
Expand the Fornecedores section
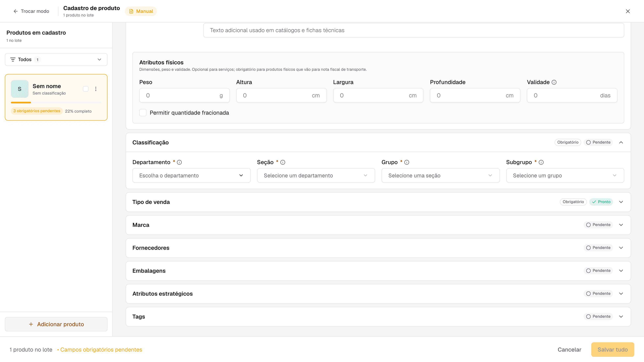click(378, 248)
